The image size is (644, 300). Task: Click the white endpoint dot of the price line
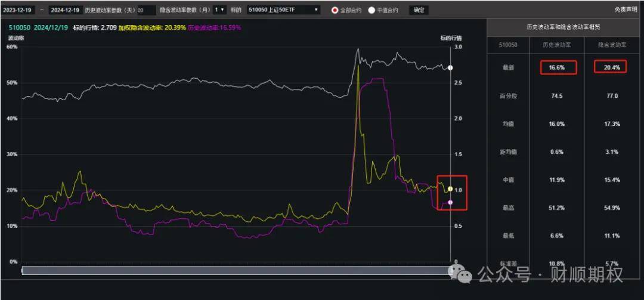click(451, 68)
